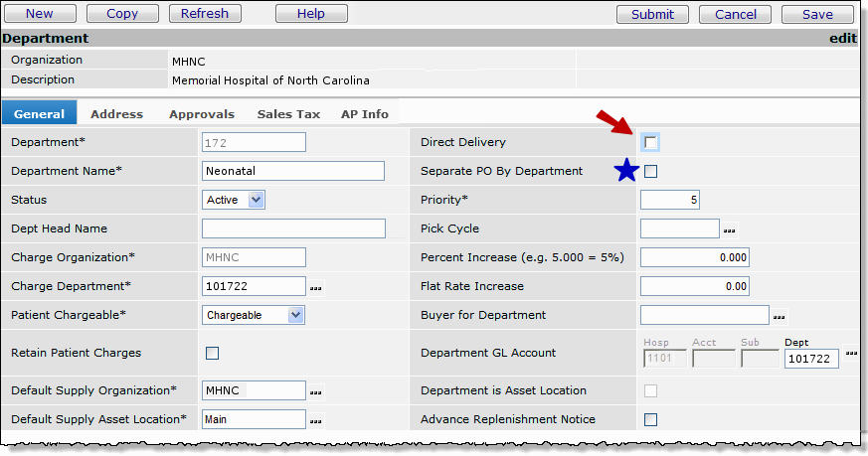
Task: Click into the Dept Head Name field
Action: point(292,228)
